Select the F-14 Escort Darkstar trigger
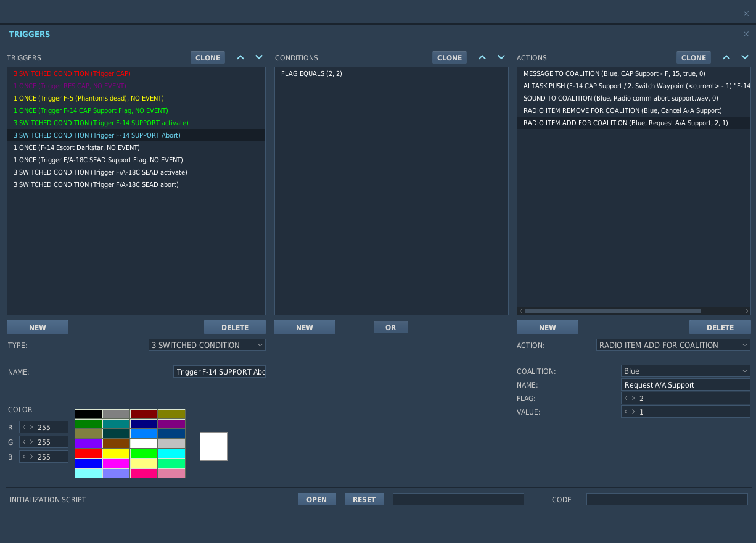 pyautogui.click(x=136, y=147)
